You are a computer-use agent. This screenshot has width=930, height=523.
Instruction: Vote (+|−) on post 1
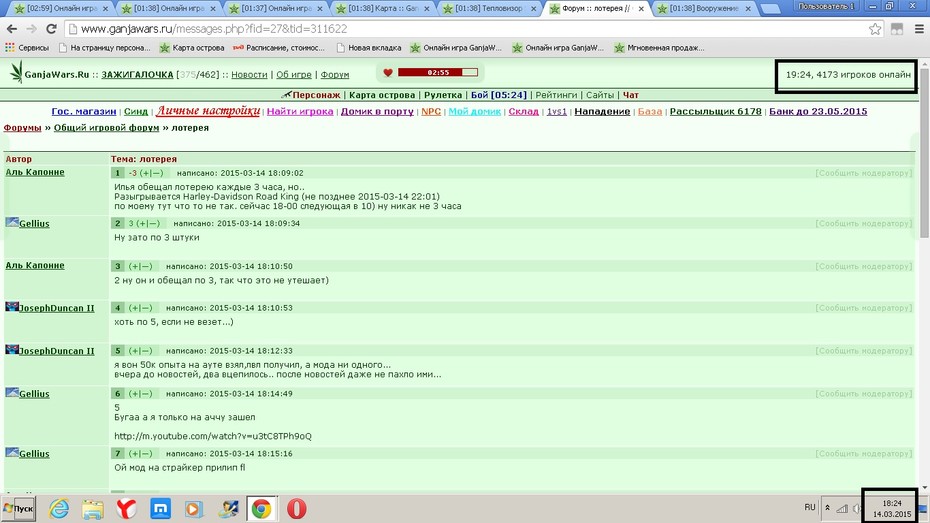coord(151,173)
